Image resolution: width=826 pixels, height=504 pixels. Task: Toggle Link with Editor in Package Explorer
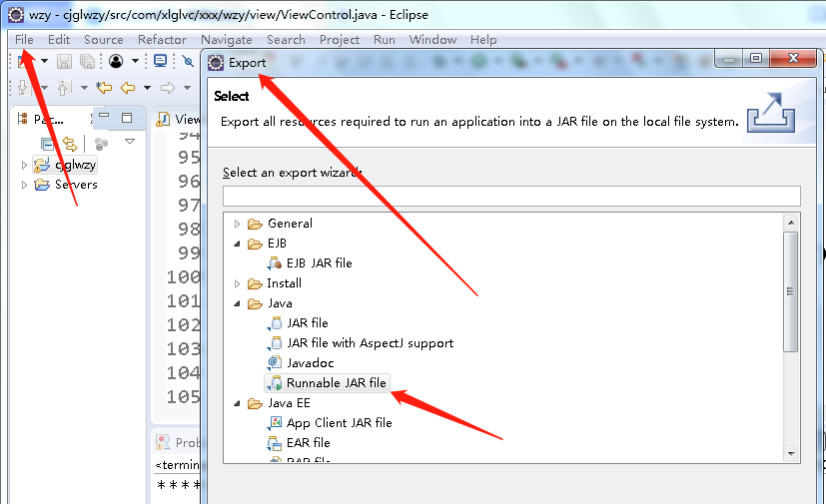(x=70, y=144)
